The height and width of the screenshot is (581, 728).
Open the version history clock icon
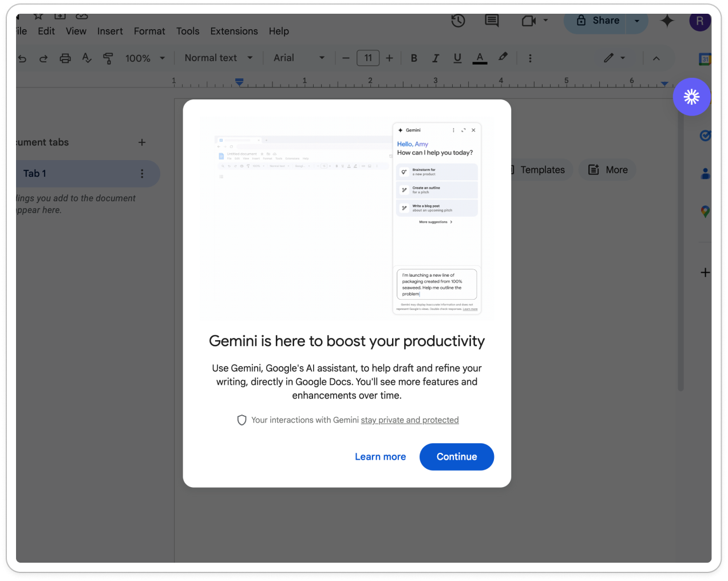coord(458,21)
